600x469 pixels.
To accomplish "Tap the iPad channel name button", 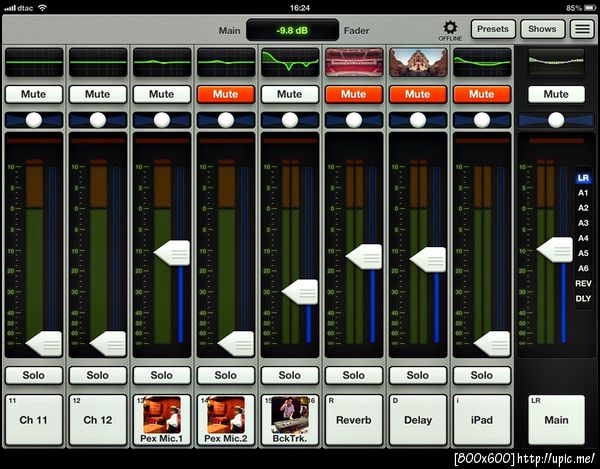I will tap(482, 420).
